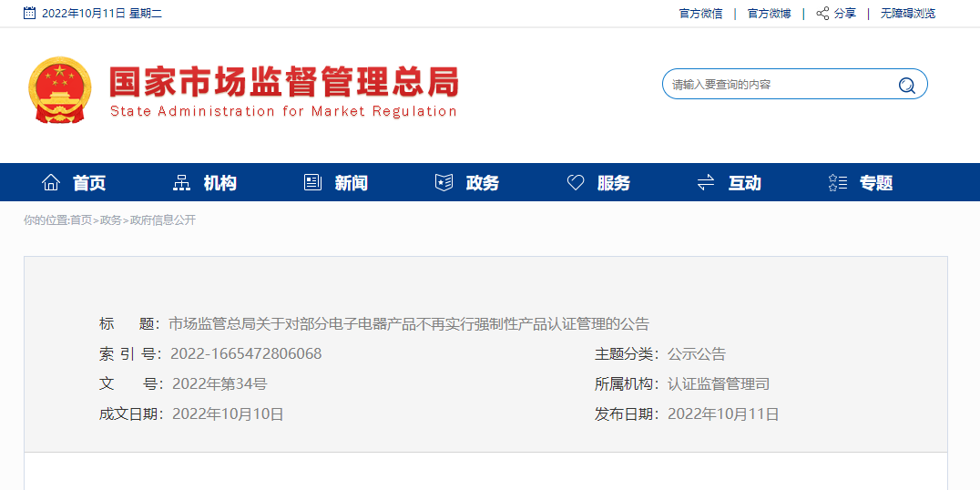Click the magnifier search icon
Image resolution: width=980 pixels, height=490 pixels.
point(906,85)
